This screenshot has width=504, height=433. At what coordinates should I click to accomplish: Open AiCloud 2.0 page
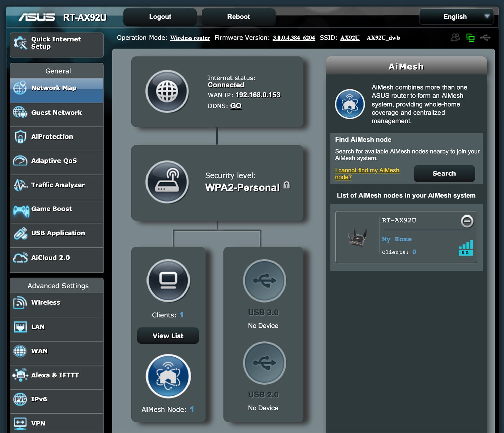coord(57,260)
